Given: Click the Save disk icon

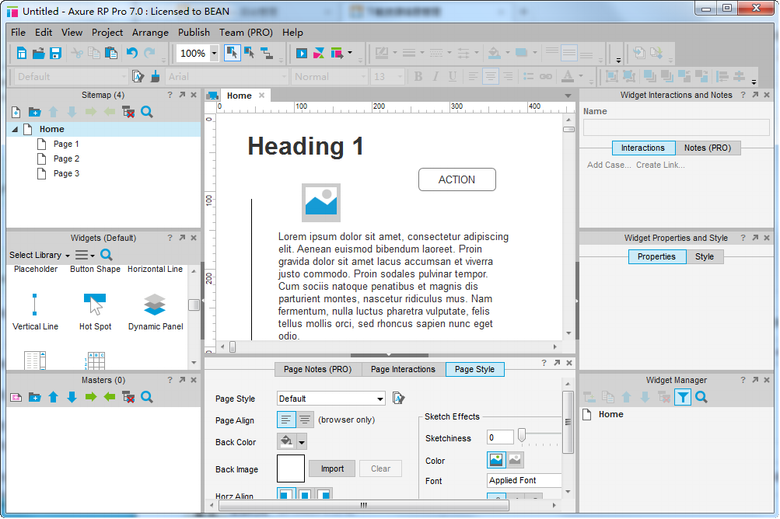Looking at the screenshot, I should tap(55, 53).
